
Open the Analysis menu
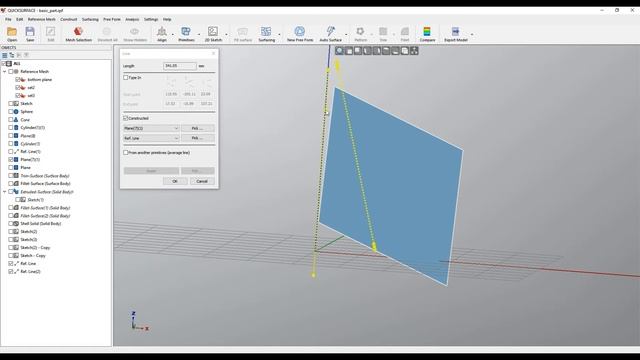click(132, 19)
